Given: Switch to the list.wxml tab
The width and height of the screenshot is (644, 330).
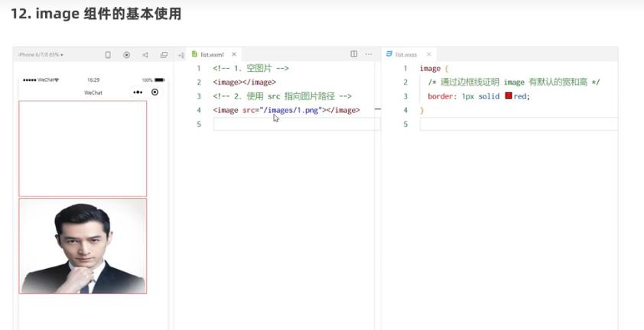Looking at the screenshot, I should (x=212, y=54).
